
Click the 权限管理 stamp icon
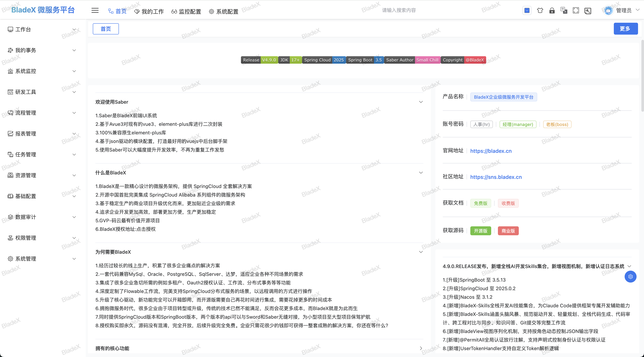(x=10, y=238)
